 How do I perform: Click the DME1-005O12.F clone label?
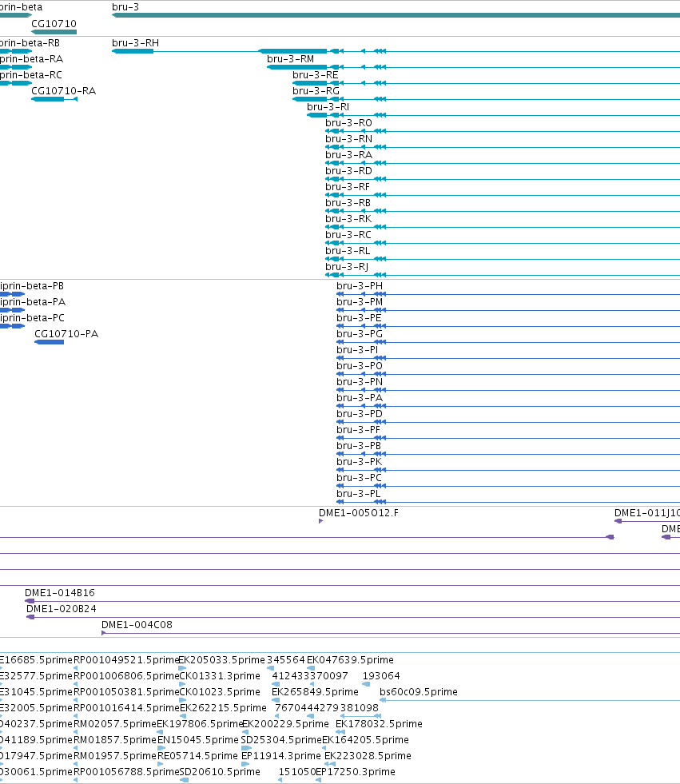click(359, 513)
